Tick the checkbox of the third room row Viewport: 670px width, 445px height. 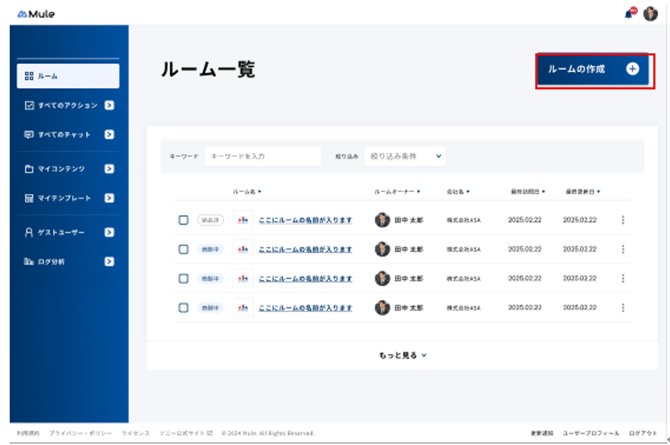tap(183, 278)
